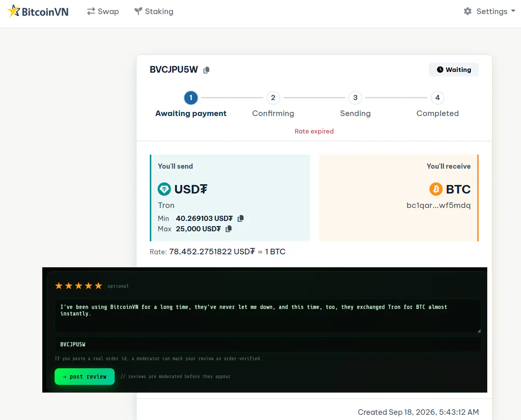Copy the Max amount 25,000 USDT
This screenshot has width=521, height=420.
pyautogui.click(x=229, y=229)
